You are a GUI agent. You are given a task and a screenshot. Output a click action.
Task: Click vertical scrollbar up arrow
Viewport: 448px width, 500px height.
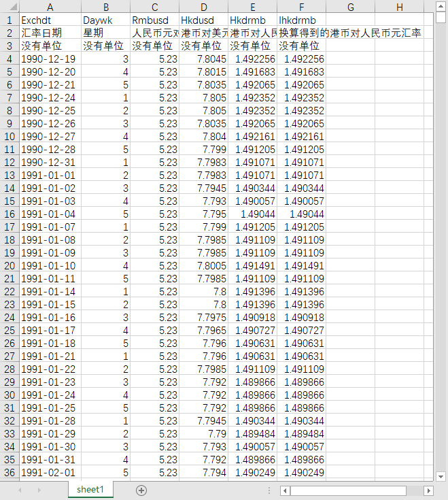coord(441,6)
